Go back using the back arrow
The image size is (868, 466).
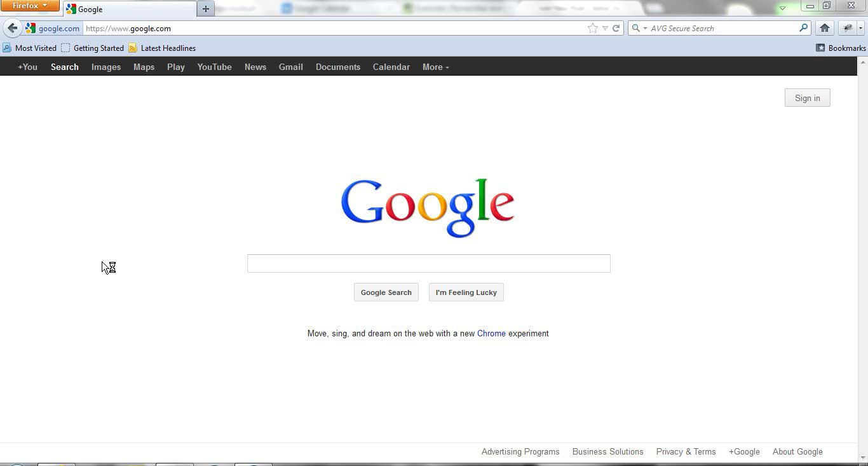(x=12, y=28)
